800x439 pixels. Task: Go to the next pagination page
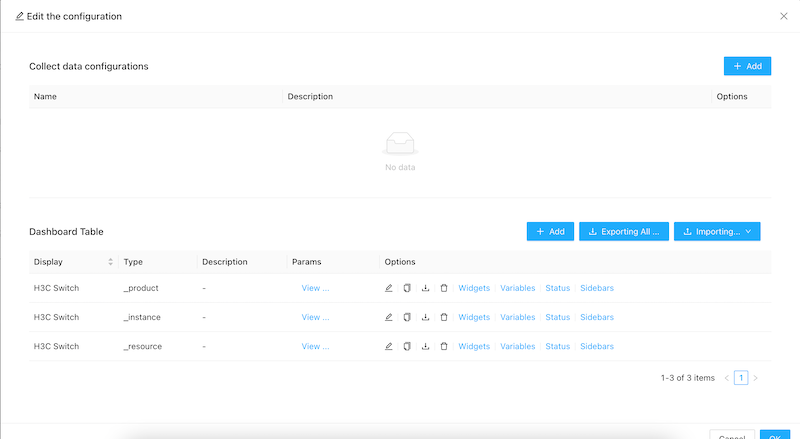click(x=756, y=378)
